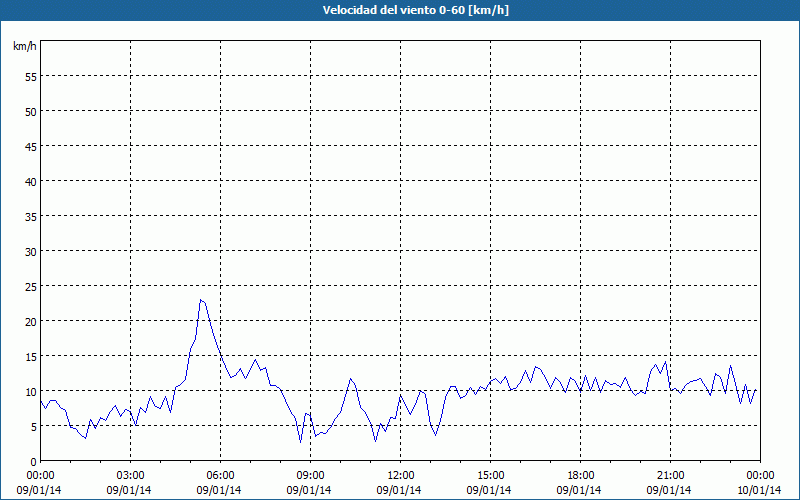Click the '10/01/14' date label
The height and width of the screenshot is (500, 800).
(759, 490)
